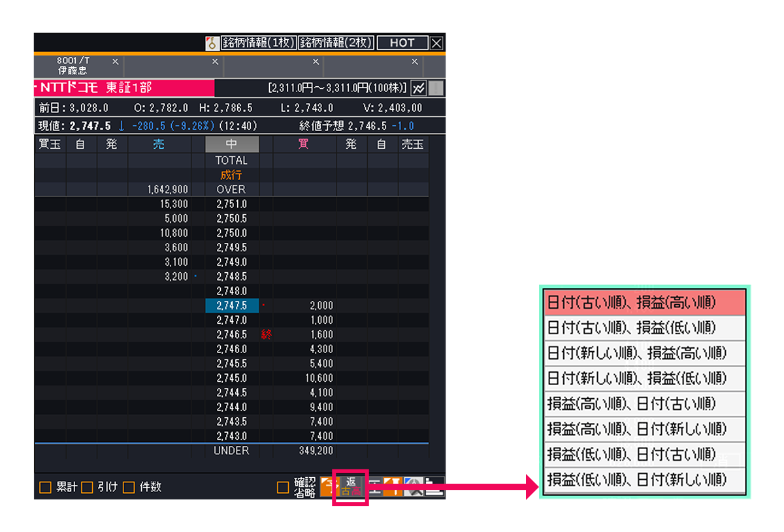Check the 件数 checkbox
784x532 pixels.
click(129, 487)
